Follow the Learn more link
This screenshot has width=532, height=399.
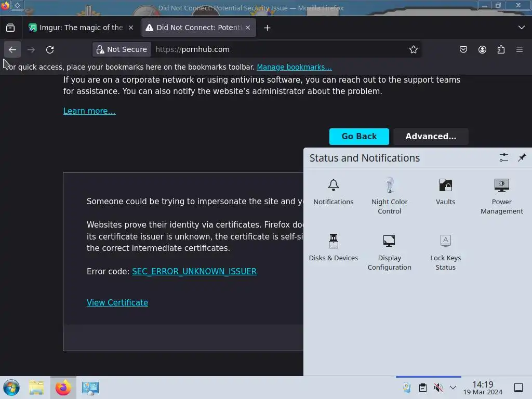(x=89, y=111)
